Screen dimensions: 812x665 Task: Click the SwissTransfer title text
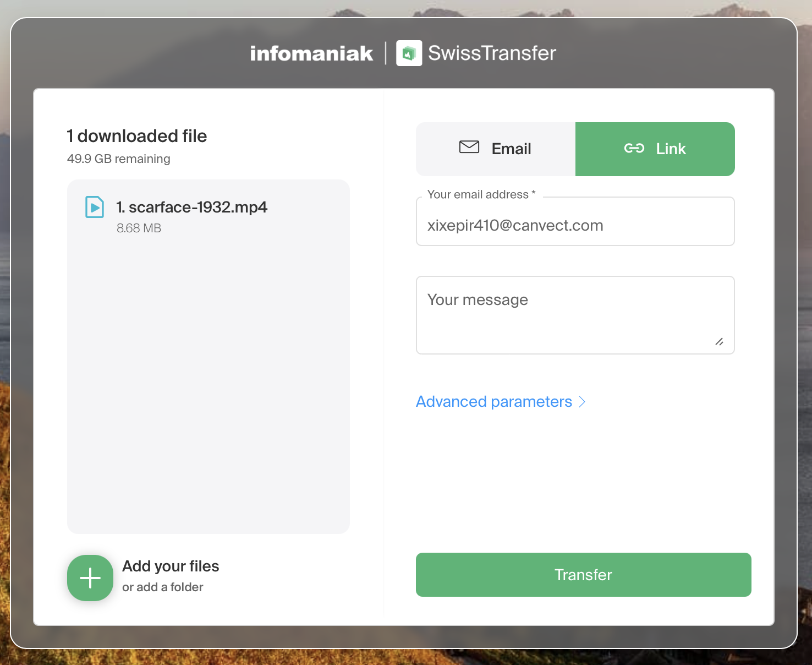pos(492,53)
